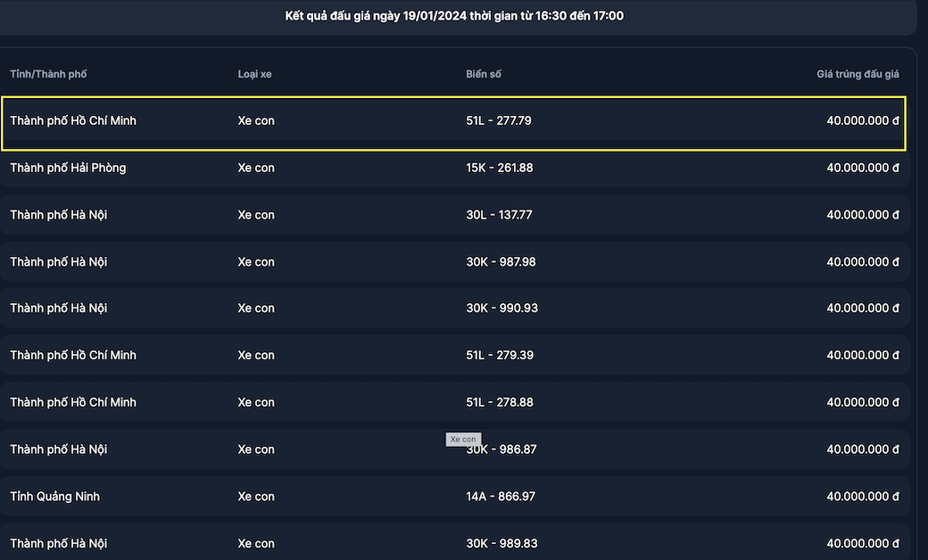Click the "Xe con" tooltip label
Image resolution: width=928 pixels, height=560 pixels.
pyautogui.click(x=464, y=440)
